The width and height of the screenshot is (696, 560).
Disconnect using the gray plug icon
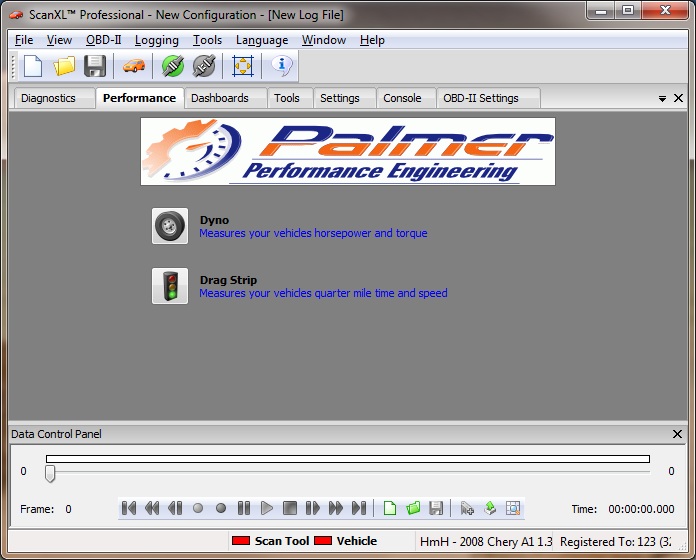[x=204, y=67]
